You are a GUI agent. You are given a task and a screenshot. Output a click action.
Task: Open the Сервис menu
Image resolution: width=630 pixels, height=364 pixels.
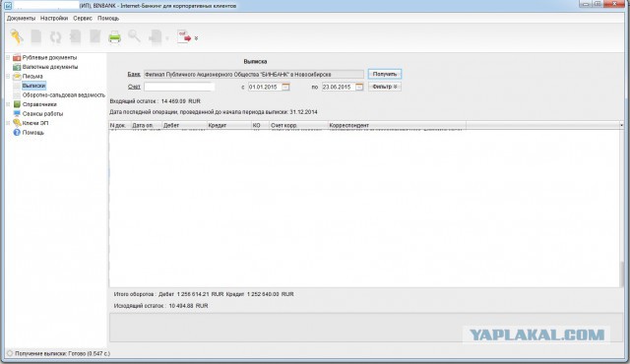(83, 18)
